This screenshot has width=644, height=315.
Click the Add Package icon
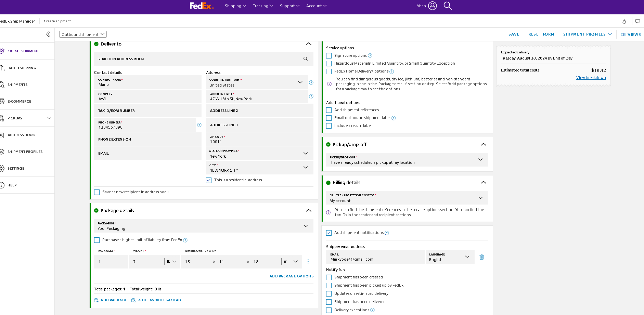click(96, 300)
